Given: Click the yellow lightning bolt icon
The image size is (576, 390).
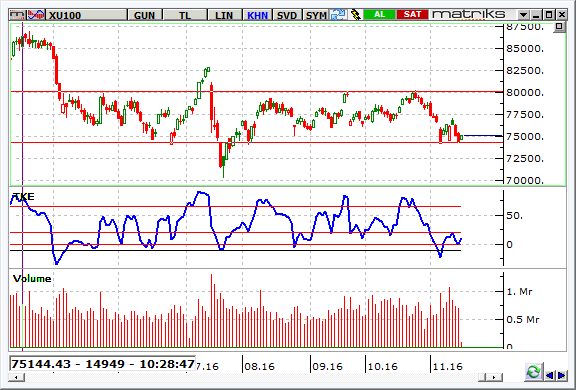Looking at the screenshot, I should (x=356, y=15).
